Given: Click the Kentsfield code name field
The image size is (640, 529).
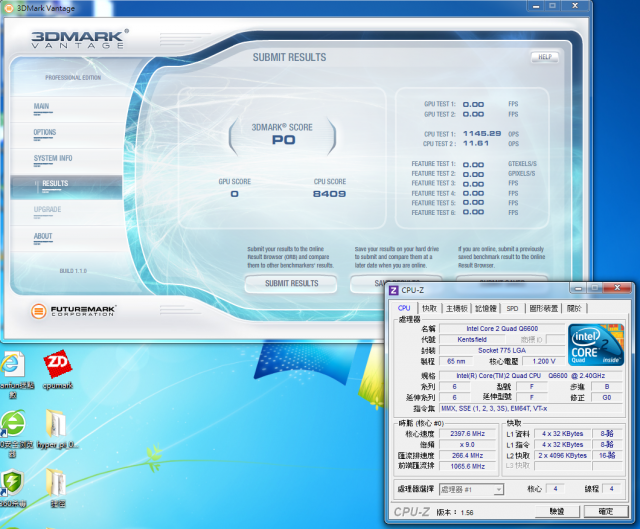Looking at the screenshot, I should 472,340.
